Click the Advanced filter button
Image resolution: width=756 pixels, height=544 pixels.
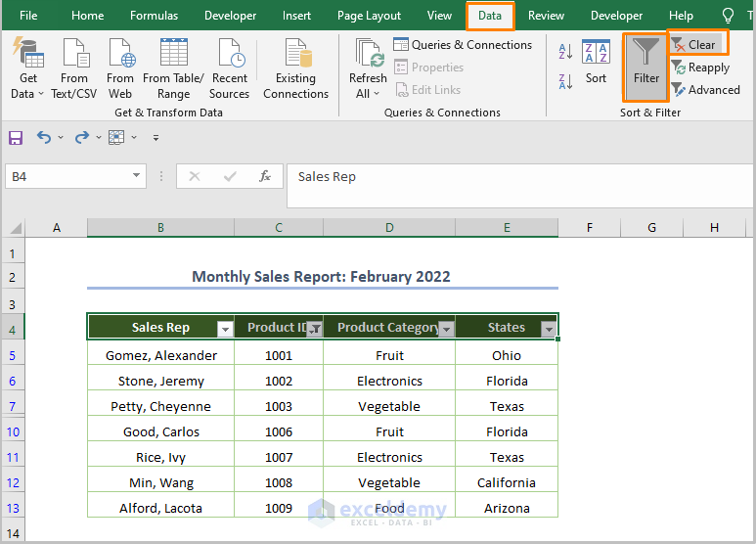(x=706, y=90)
